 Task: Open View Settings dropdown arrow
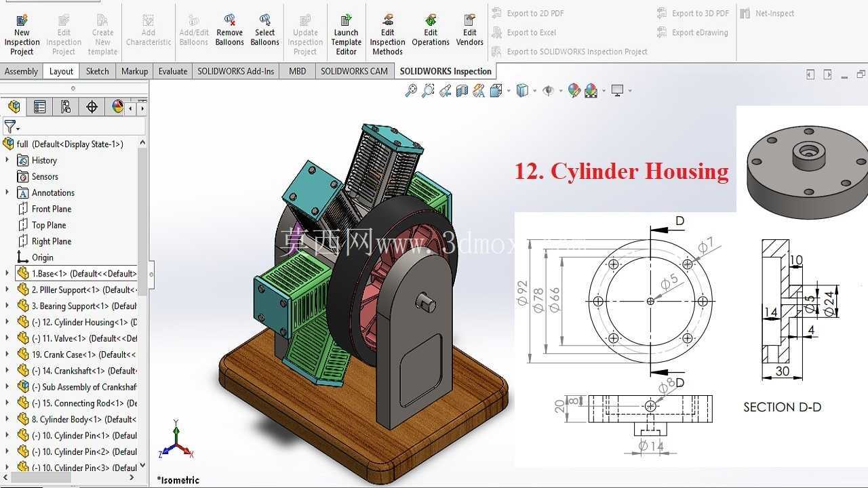point(629,91)
